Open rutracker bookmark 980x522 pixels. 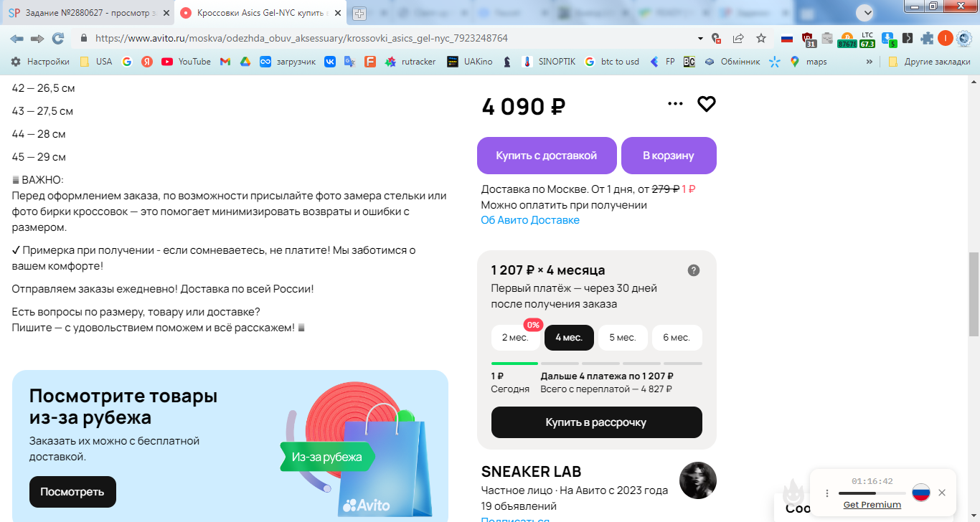(410, 62)
